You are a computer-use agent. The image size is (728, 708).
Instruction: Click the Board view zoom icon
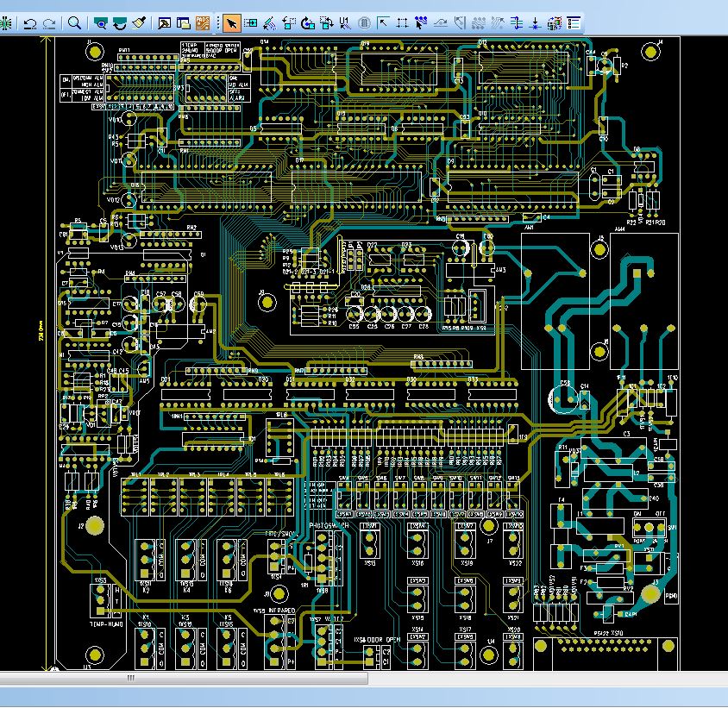click(x=100, y=23)
